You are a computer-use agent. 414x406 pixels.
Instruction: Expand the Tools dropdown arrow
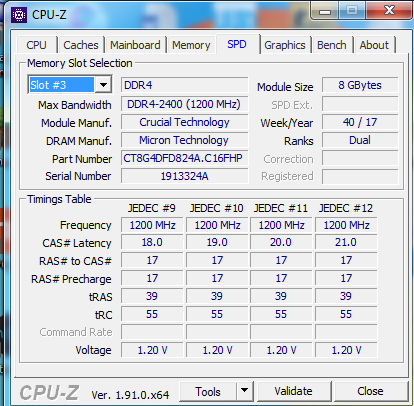(x=245, y=391)
